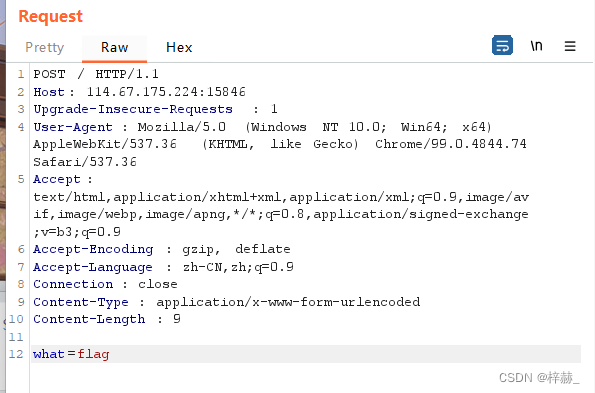The height and width of the screenshot is (393, 595).
Task: Click the host value 114.67.175.224:15846
Action: 166,92
